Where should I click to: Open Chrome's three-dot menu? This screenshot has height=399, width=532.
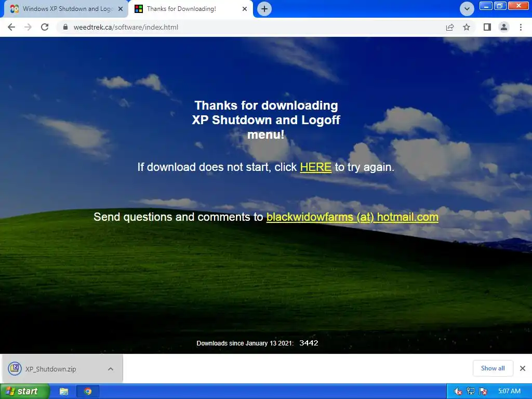click(521, 27)
